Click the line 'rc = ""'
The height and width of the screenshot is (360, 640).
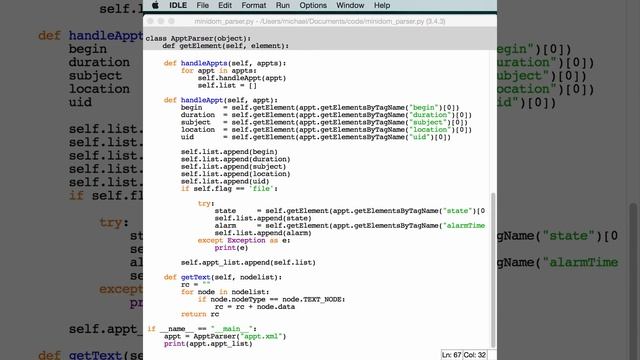(196, 284)
